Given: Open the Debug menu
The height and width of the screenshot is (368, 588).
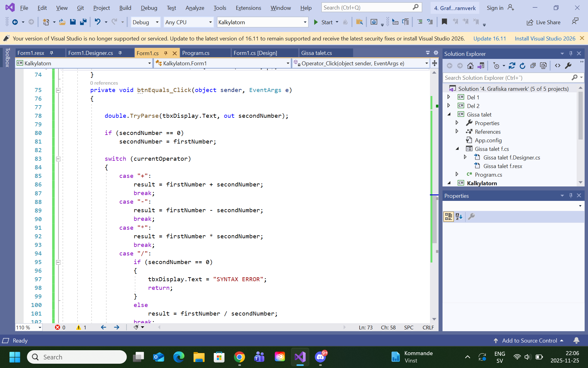Looking at the screenshot, I should (x=149, y=8).
